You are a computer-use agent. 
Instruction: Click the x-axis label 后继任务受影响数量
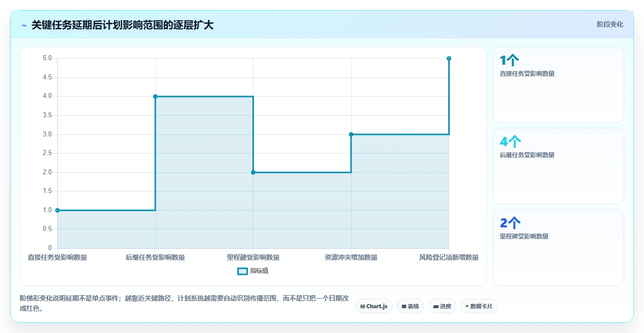(155, 258)
